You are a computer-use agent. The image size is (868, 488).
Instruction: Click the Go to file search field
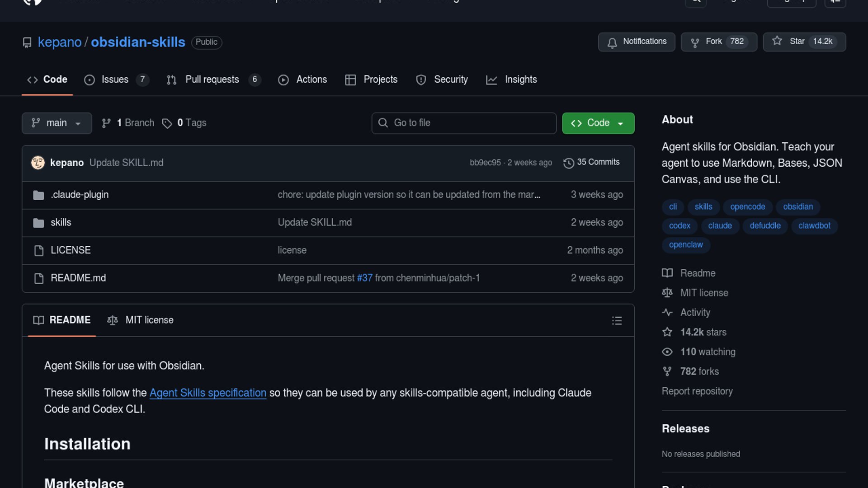(x=464, y=123)
